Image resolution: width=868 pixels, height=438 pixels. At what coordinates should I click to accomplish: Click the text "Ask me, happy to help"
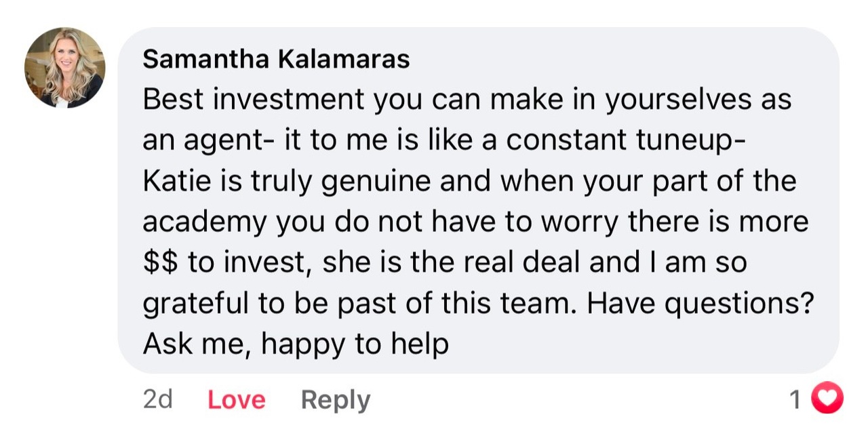pyautogui.click(x=296, y=344)
